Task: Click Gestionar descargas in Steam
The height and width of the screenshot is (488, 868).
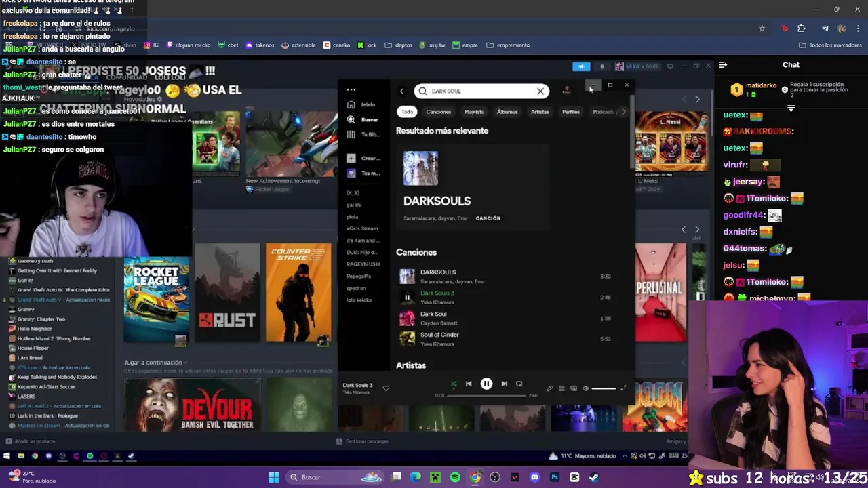Action: (x=362, y=441)
